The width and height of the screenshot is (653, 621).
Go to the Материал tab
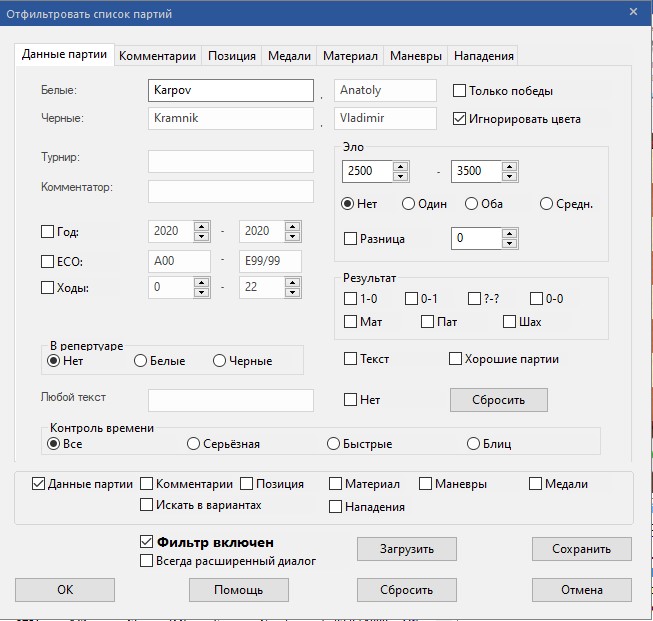350,56
